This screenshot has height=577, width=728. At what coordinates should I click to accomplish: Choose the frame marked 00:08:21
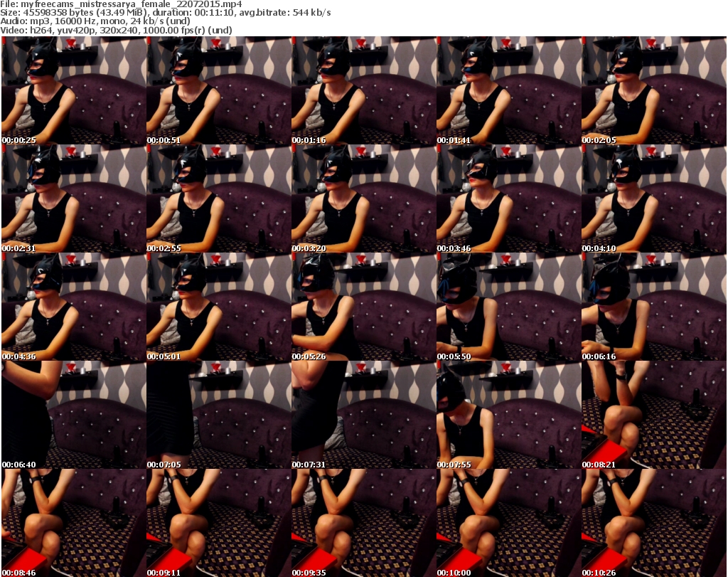click(654, 415)
